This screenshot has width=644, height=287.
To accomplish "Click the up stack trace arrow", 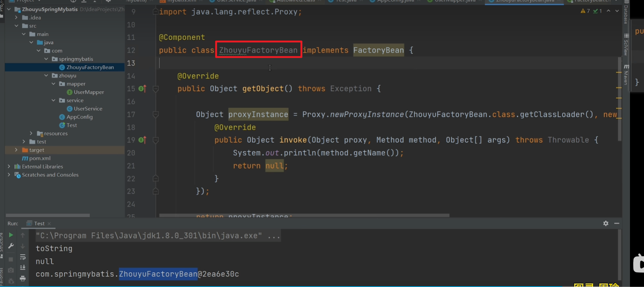I will click(x=23, y=235).
